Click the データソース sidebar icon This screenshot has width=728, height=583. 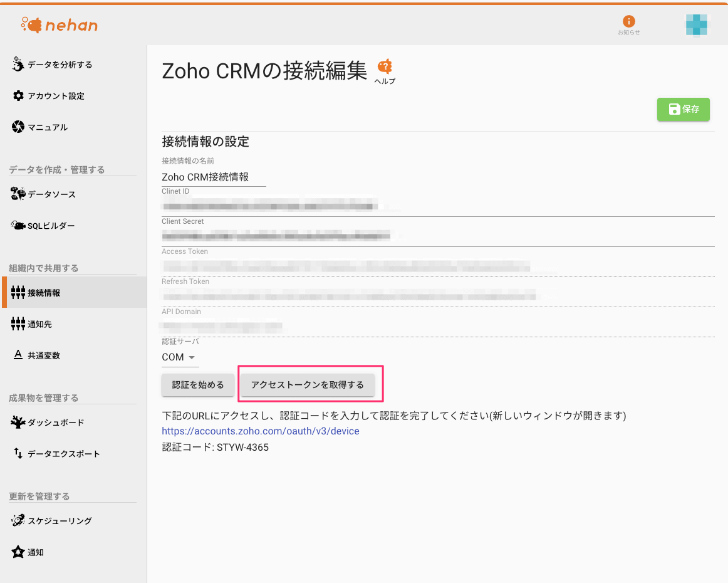[18, 194]
